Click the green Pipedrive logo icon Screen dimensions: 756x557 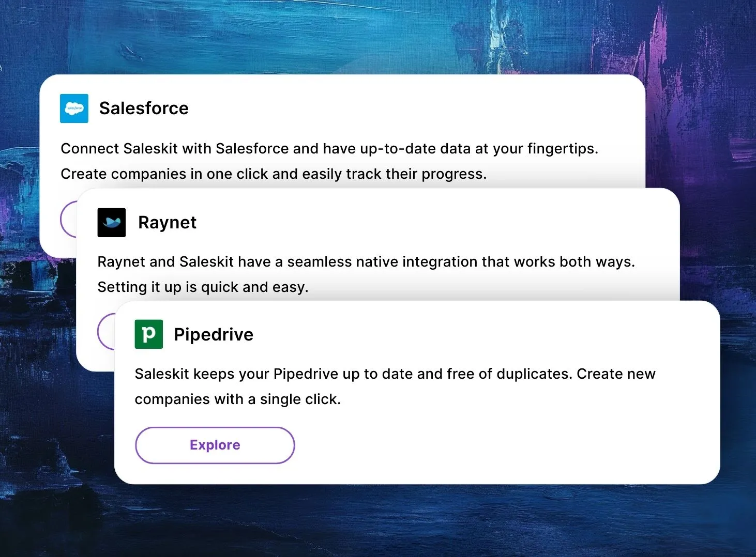click(x=149, y=334)
